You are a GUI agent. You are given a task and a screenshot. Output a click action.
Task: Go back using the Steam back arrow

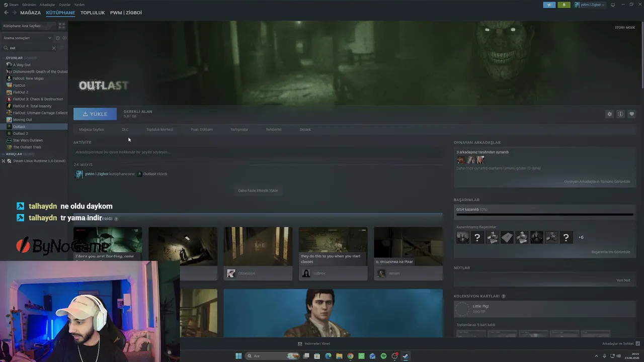tap(6, 13)
